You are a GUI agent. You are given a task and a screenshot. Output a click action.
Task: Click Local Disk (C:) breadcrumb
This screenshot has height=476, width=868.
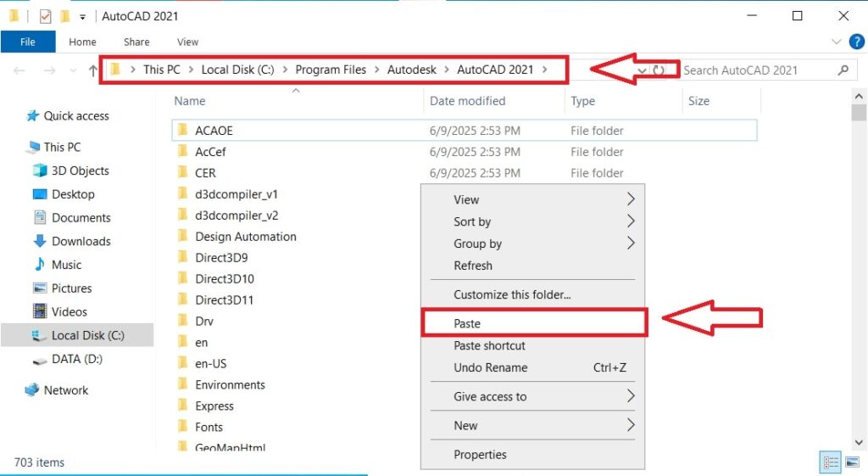[x=237, y=70]
